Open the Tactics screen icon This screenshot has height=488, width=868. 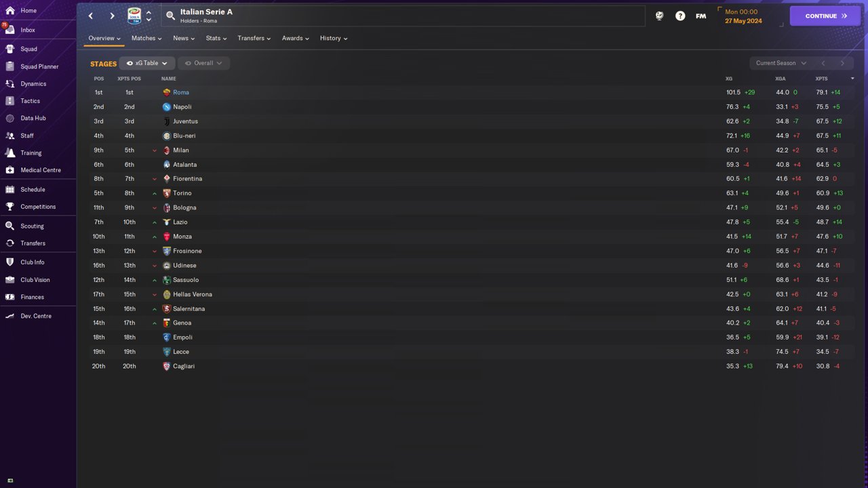(x=9, y=101)
